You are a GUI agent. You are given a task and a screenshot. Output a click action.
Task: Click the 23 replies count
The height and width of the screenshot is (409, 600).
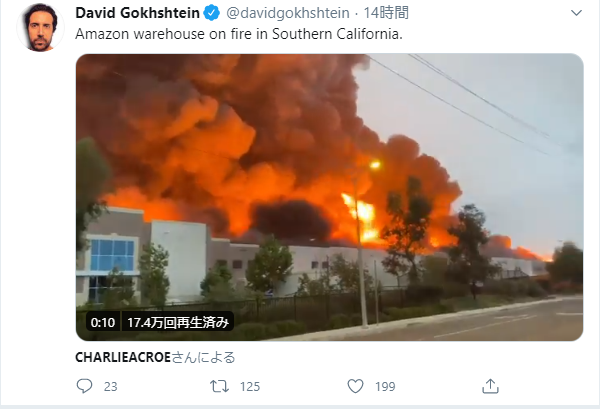(111, 386)
